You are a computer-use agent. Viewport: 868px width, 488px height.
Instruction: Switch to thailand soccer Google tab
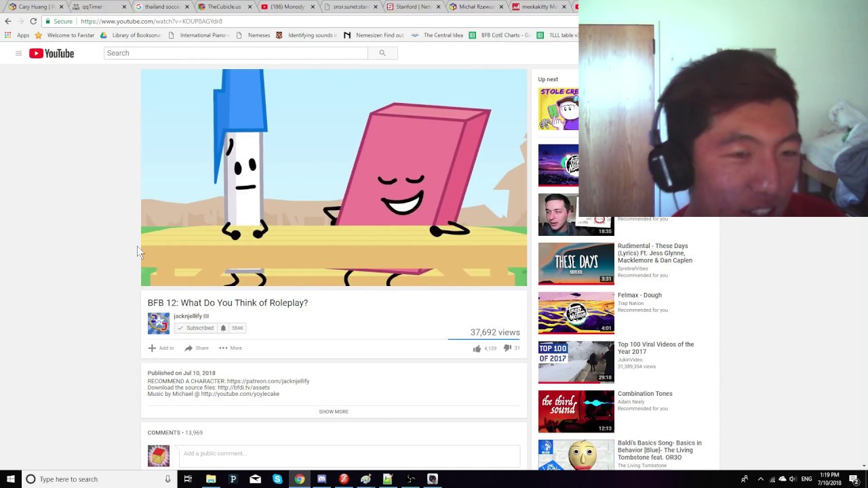pyautogui.click(x=161, y=7)
